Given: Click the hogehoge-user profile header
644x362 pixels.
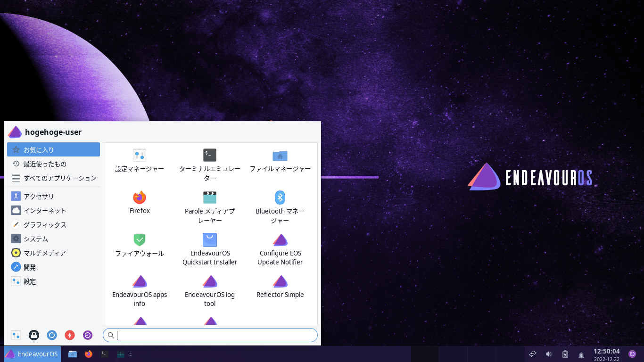Looking at the screenshot, I should pyautogui.click(x=45, y=132).
